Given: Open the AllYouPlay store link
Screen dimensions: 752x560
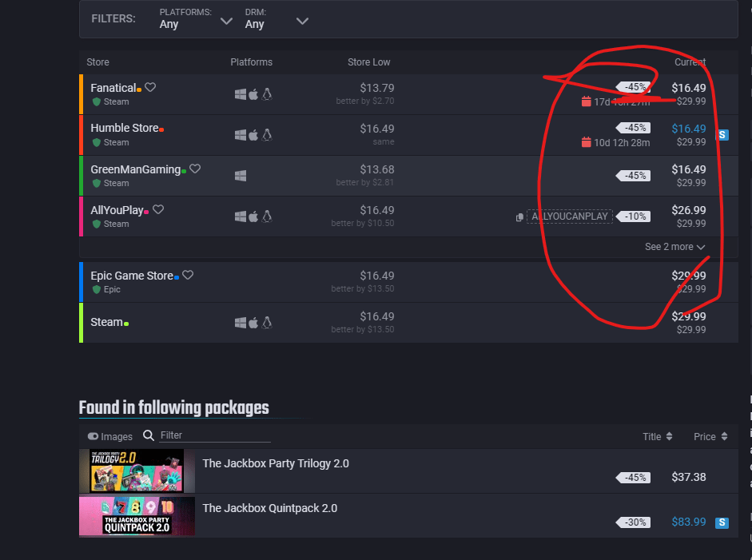Looking at the screenshot, I should coord(117,210).
